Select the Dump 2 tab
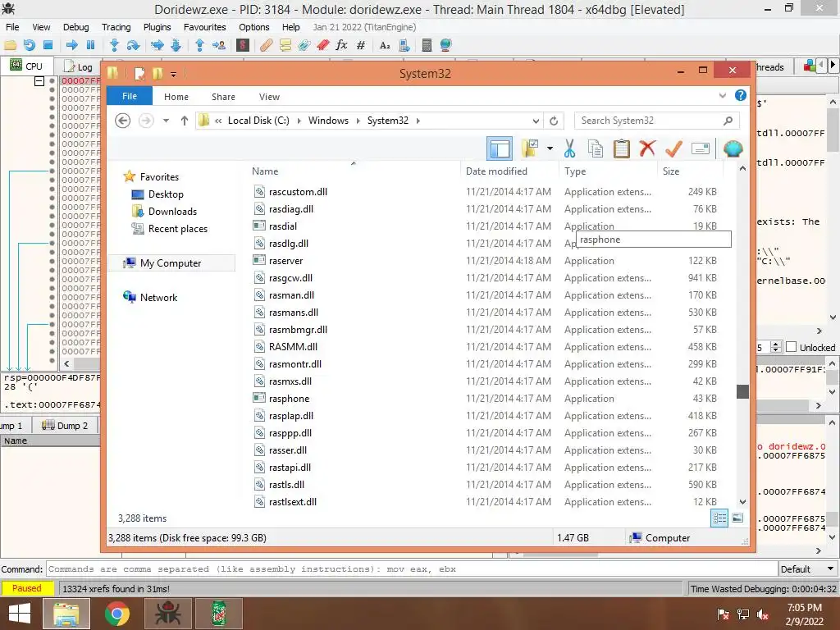840x630 pixels. click(66, 426)
